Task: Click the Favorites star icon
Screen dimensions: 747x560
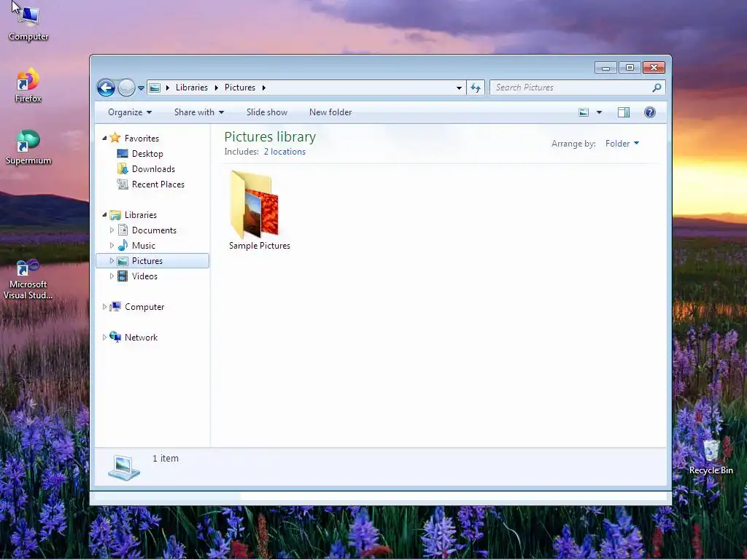Action: coord(115,138)
